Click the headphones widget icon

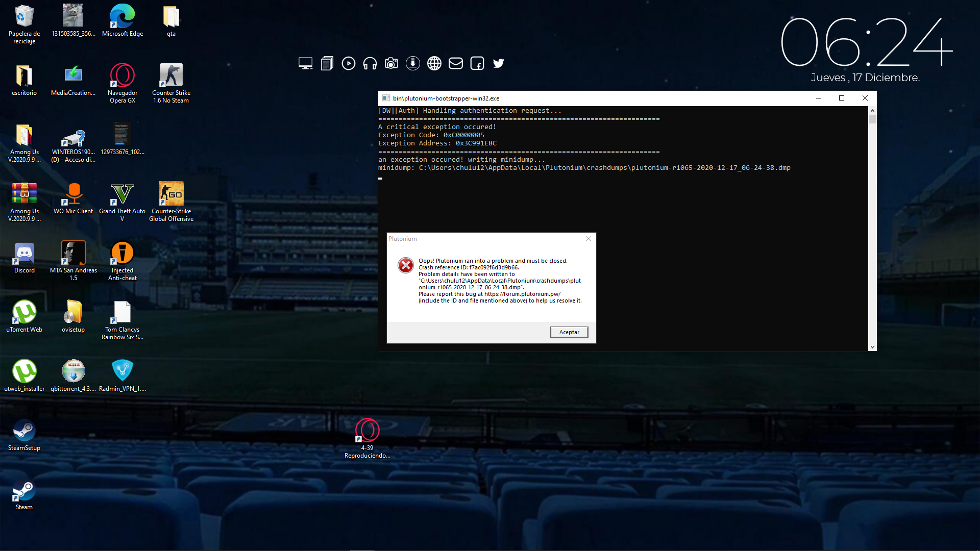pyautogui.click(x=370, y=63)
